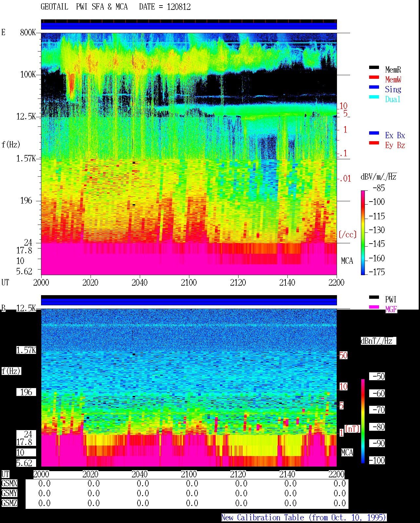Click the 5.62 frequency label on E panel
Viewport: 420px width, 523px height.
coord(24,271)
